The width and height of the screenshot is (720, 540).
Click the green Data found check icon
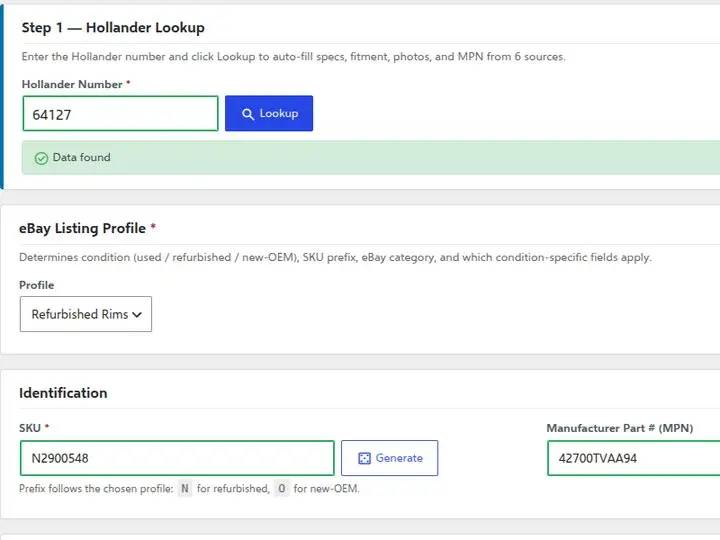(41, 158)
